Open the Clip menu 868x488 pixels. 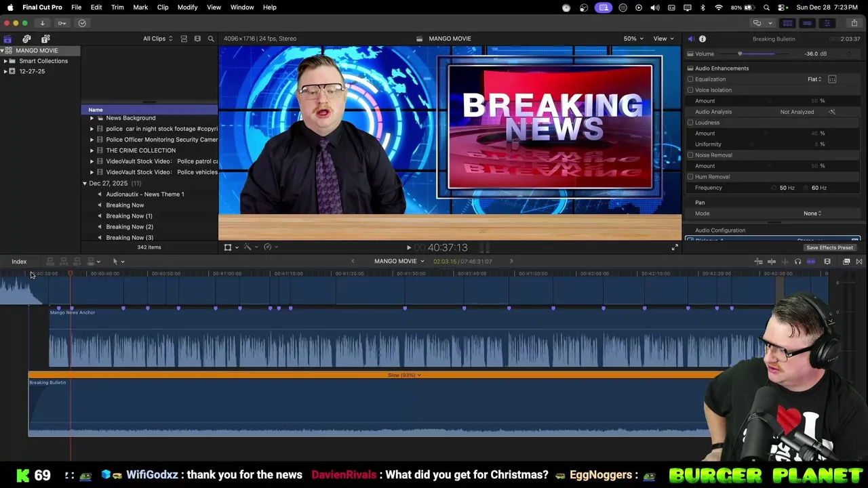[163, 7]
